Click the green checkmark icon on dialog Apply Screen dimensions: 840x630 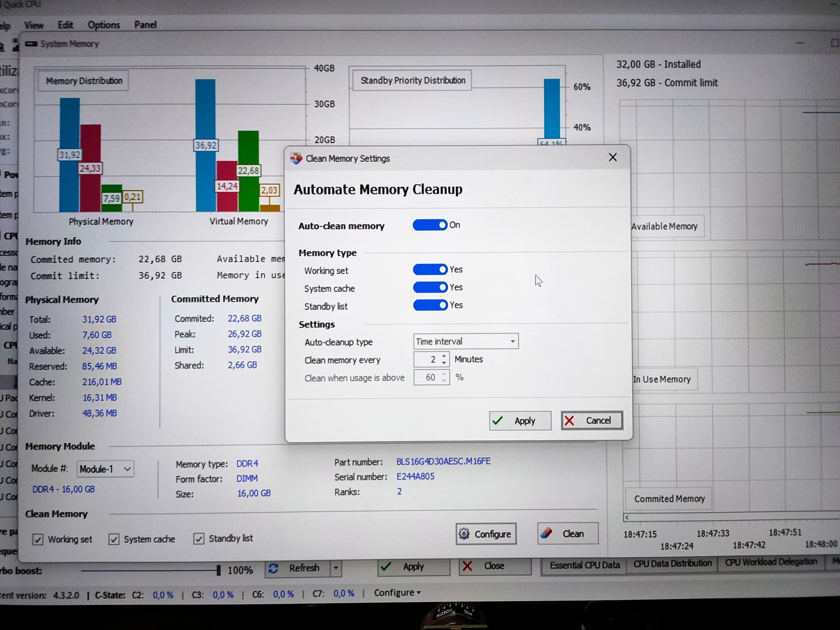pos(497,421)
